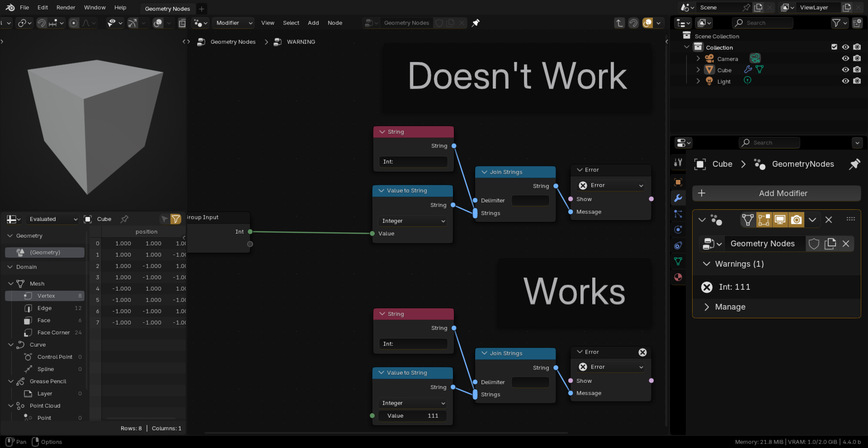Screen dimensions: 868x448
Task: Disable Cube in renders camera icon
Action: [x=857, y=70]
